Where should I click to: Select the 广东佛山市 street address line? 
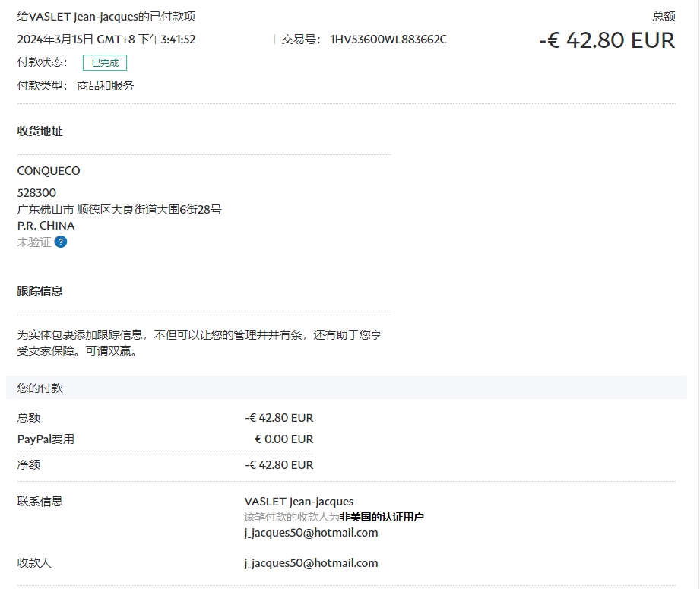coord(119,210)
